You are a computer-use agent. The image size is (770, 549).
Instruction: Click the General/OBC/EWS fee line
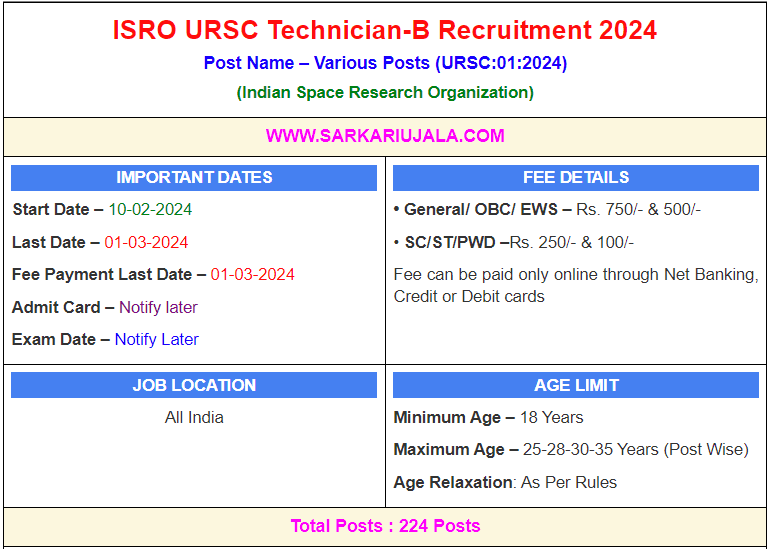coord(547,210)
